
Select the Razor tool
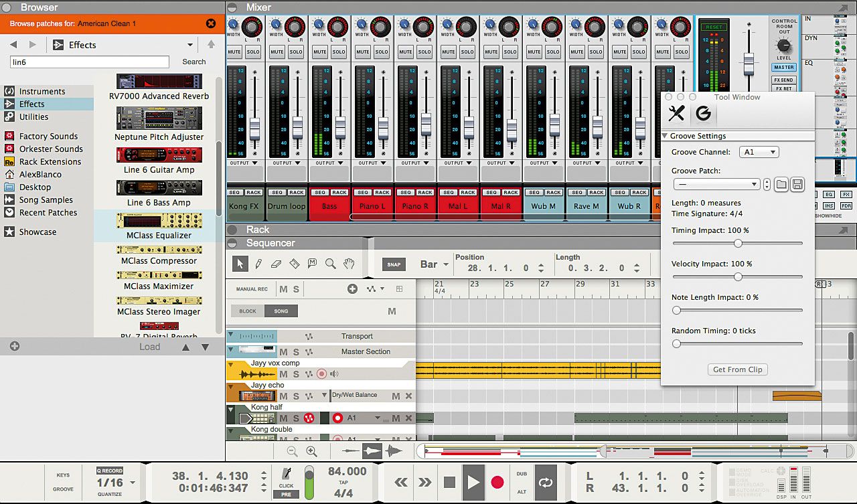[x=295, y=264]
